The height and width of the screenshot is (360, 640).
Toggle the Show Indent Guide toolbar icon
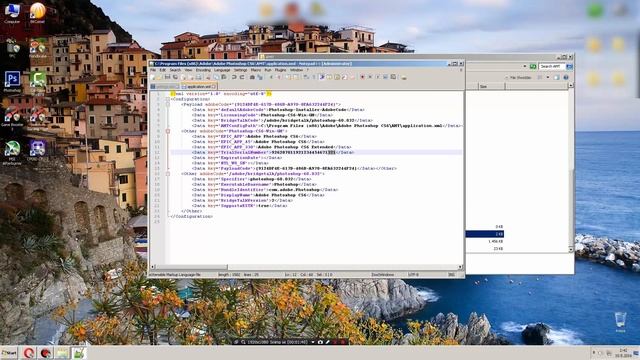[x=322, y=77]
